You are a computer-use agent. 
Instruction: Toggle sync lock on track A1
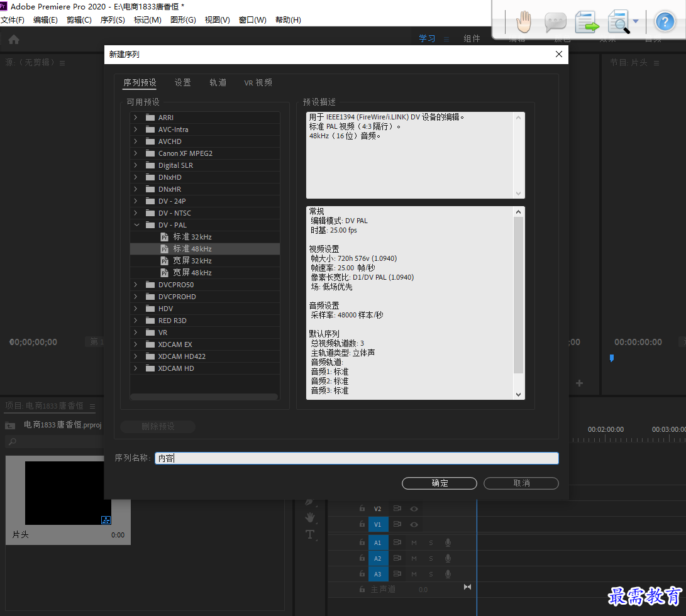point(397,542)
